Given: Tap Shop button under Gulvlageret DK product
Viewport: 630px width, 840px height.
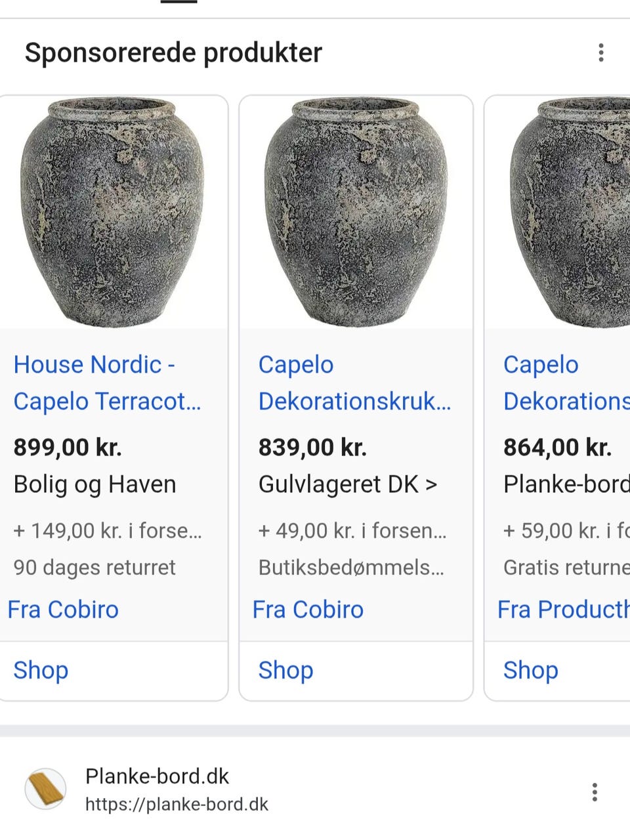Looking at the screenshot, I should [285, 670].
